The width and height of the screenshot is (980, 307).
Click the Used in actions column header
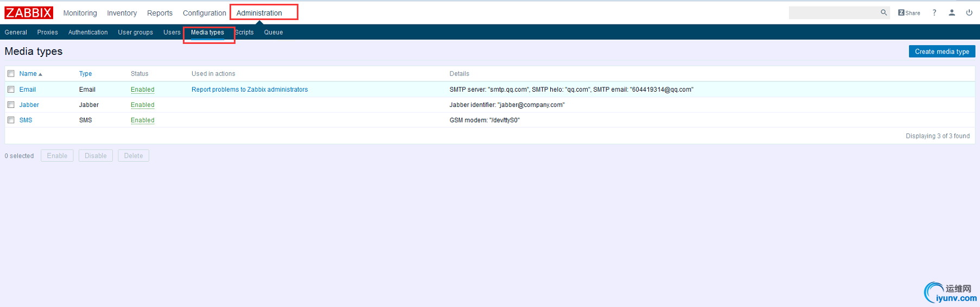tap(213, 74)
